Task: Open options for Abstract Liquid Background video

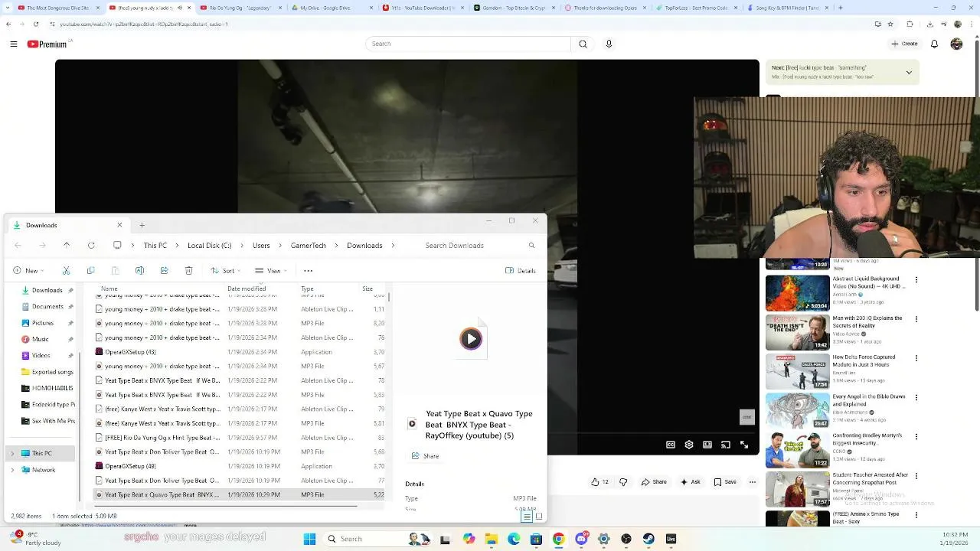Action: tap(916, 280)
